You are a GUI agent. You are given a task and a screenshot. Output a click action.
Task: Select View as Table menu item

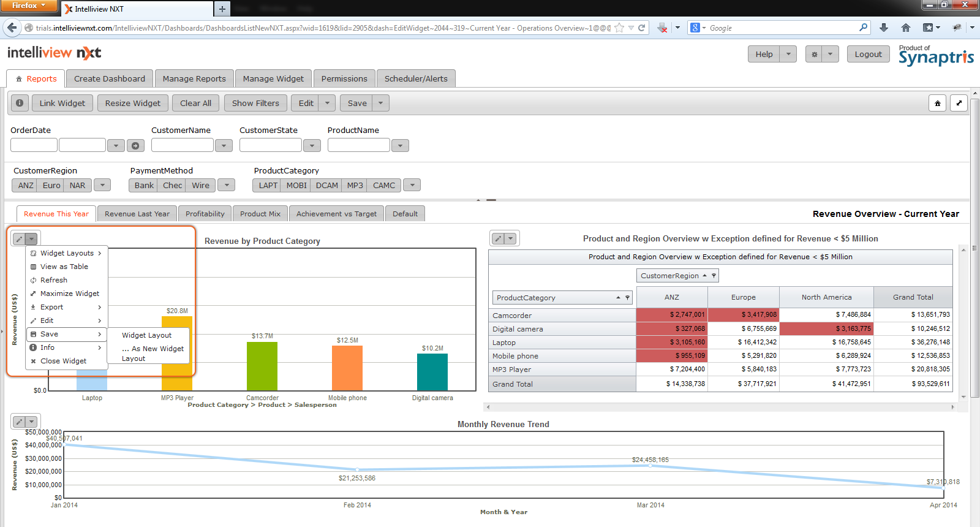[x=64, y=267]
